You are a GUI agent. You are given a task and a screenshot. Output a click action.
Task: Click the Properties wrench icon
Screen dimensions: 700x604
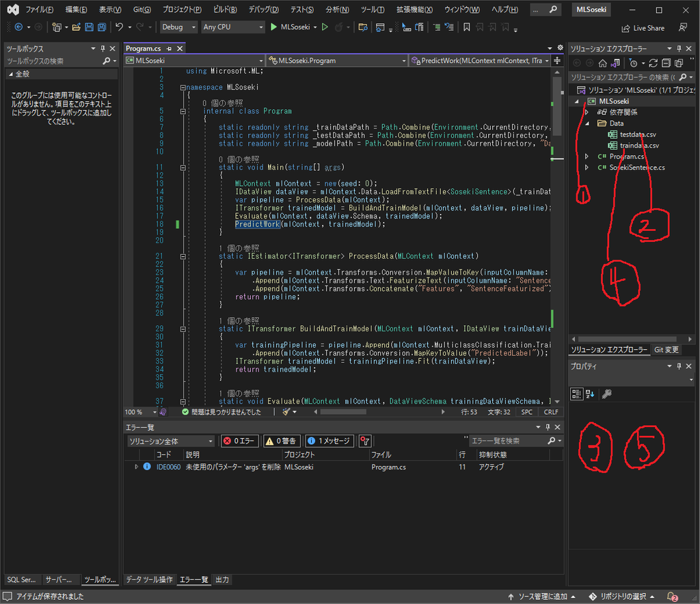[x=606, y=394]
